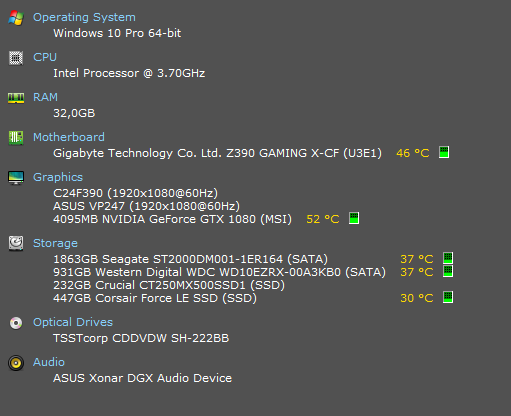Open the Graphics section heading
511x416 pixels.
[x=58, y=177]
